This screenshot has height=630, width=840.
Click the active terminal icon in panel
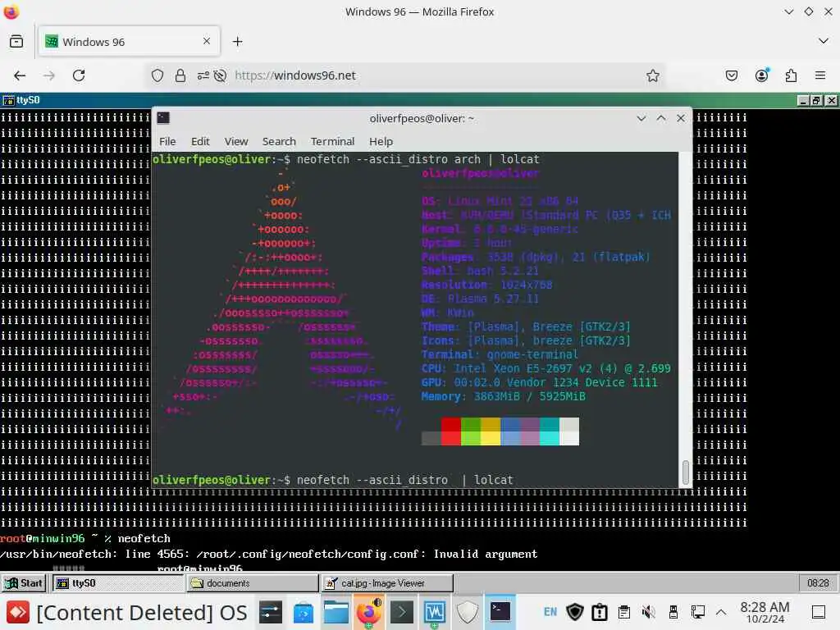(500, 612)
